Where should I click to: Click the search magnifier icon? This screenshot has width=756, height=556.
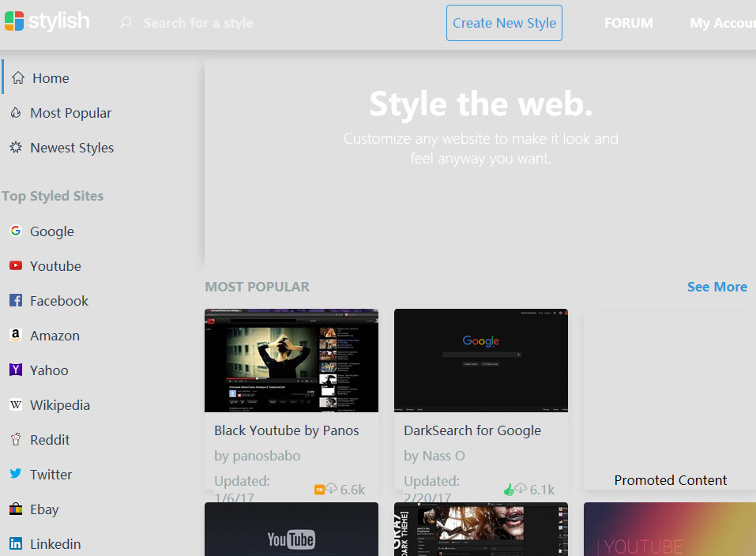coord(126,22)
